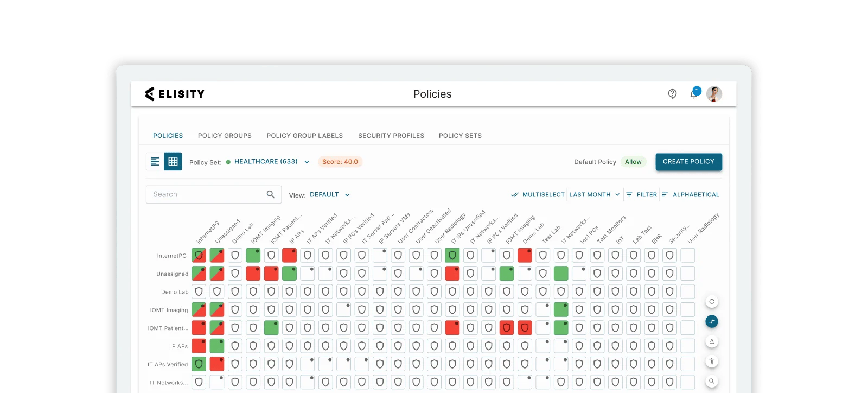Open split cell at IOMT Imaging row, Unassigned column
This screenshot has height=393, width=868.
[x=217, y=309]
